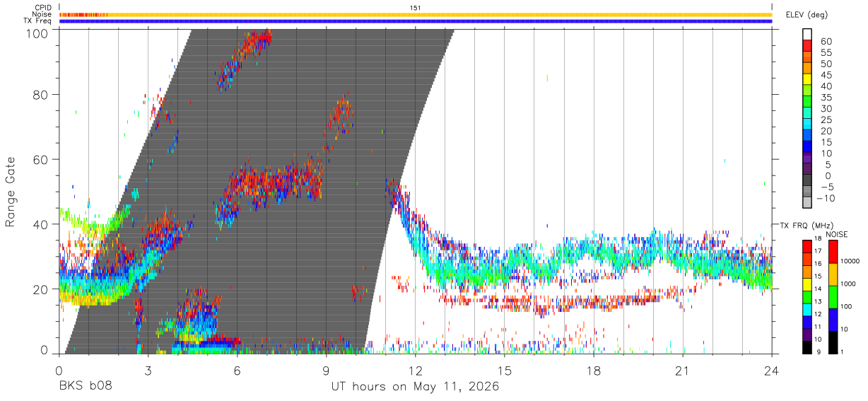Click the 1000 label on NOISE legend
Screen dimensions: 868x401
pos(849,284)
